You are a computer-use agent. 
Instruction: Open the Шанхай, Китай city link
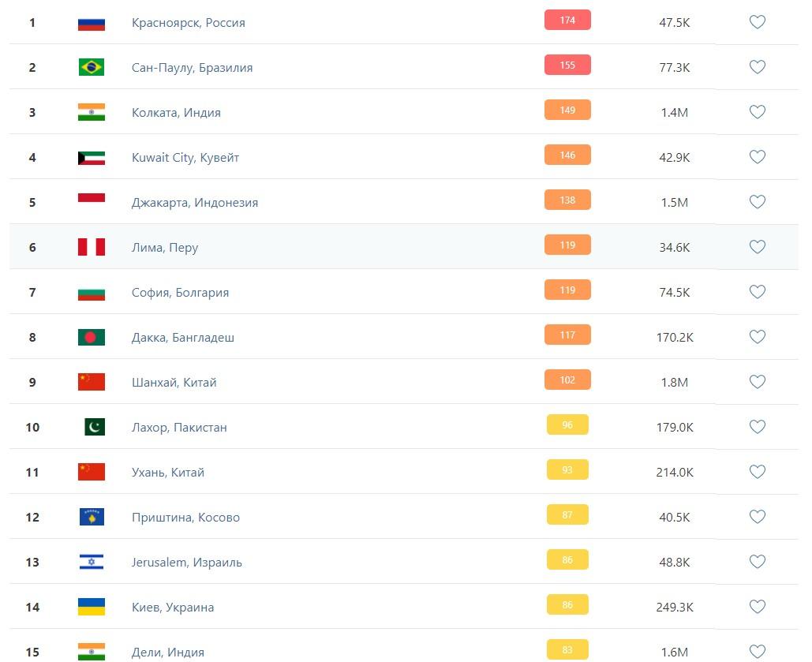(x=174, y=382)
